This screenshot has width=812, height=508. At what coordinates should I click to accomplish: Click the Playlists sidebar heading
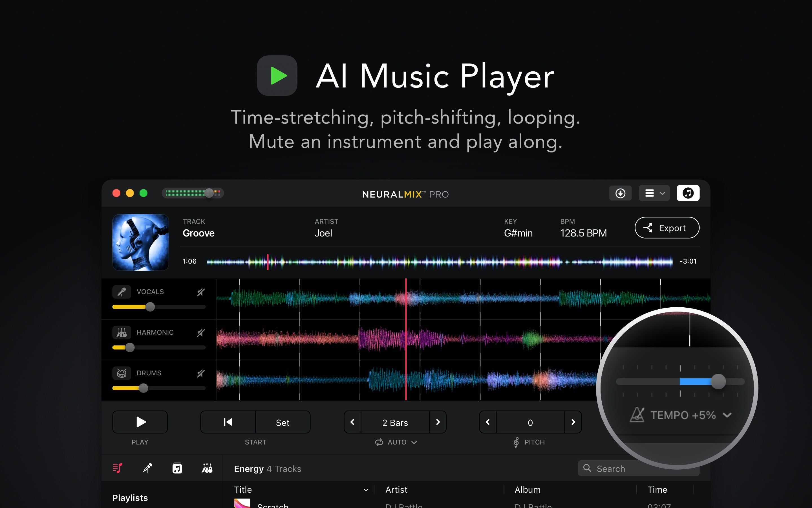coord(130,498)
